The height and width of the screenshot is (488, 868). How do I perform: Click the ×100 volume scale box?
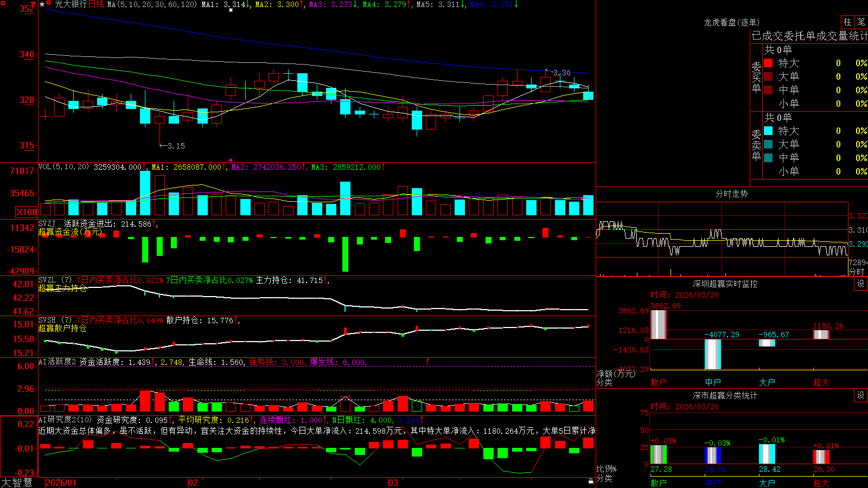click(x=27, y=212)
